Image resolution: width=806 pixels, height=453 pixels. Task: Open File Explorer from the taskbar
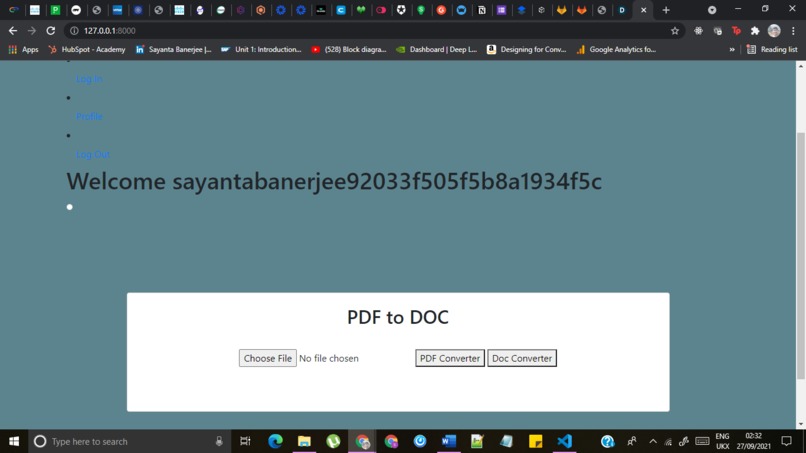point(304,441)
